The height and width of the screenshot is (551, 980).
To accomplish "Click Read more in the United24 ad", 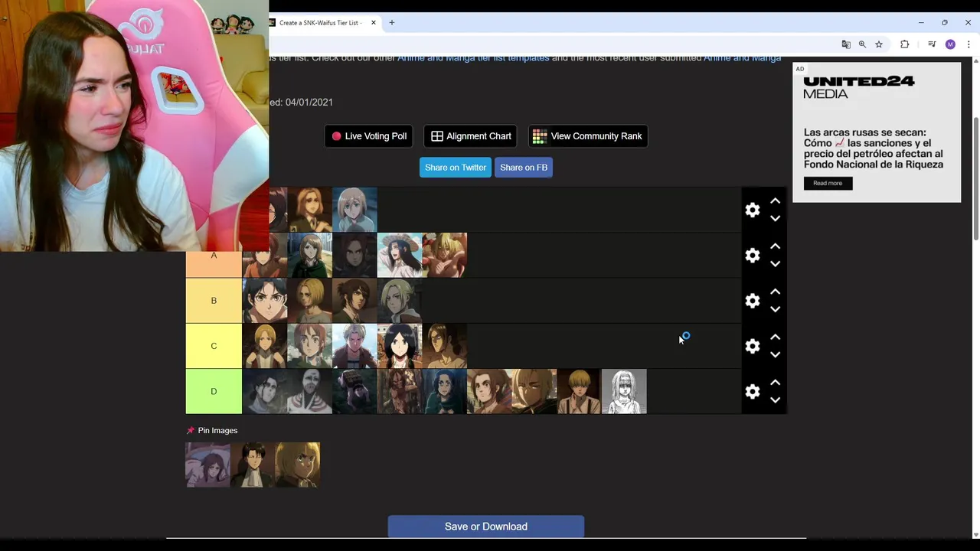I will click(828, 183).
